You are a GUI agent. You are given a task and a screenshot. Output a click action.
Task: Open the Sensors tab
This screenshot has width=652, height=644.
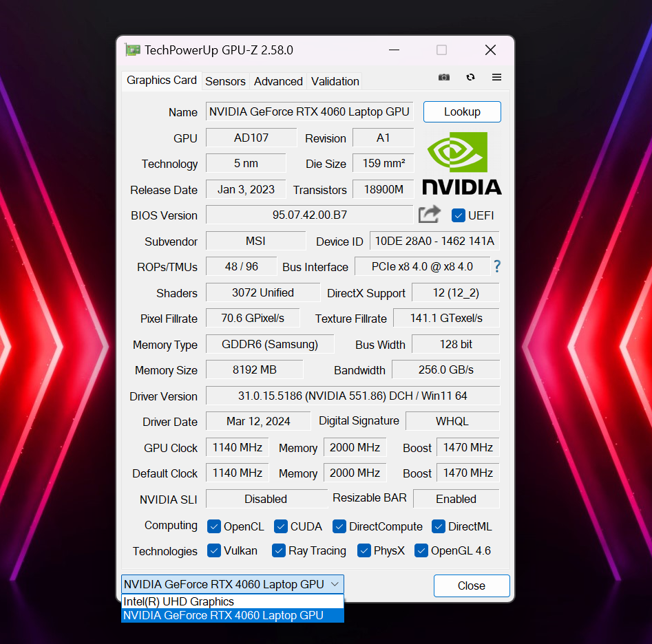(225, 81)
